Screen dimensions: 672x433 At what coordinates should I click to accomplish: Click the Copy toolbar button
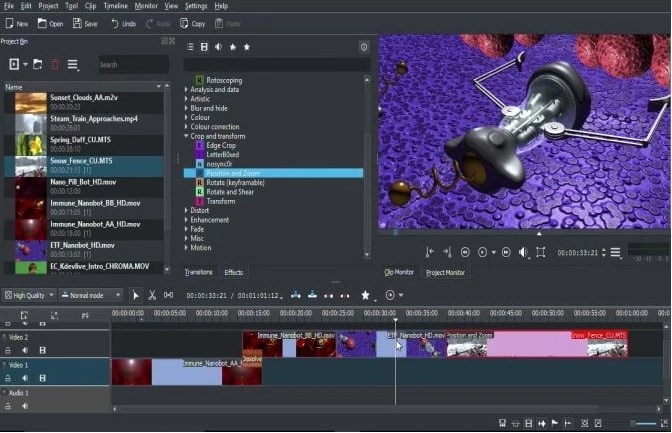coord(192,24)
